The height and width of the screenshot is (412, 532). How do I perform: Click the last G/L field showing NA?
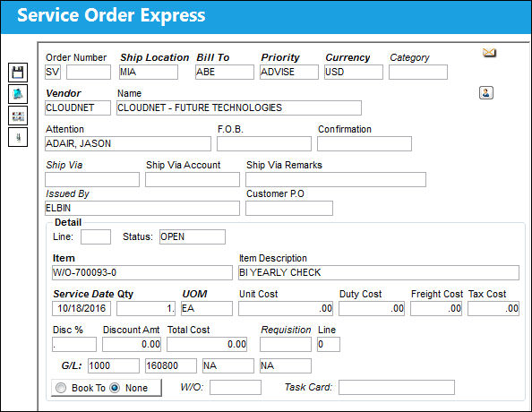(286, 365)
